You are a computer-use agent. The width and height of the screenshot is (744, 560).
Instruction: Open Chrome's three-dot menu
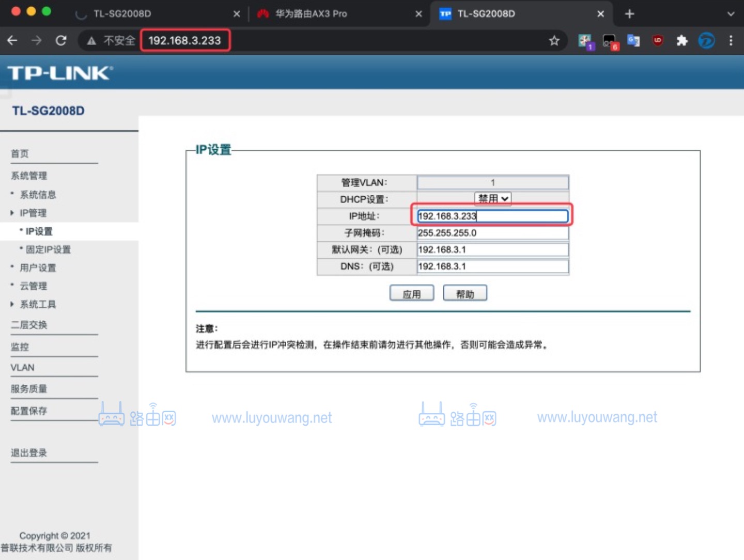click(x=731, y=40)
